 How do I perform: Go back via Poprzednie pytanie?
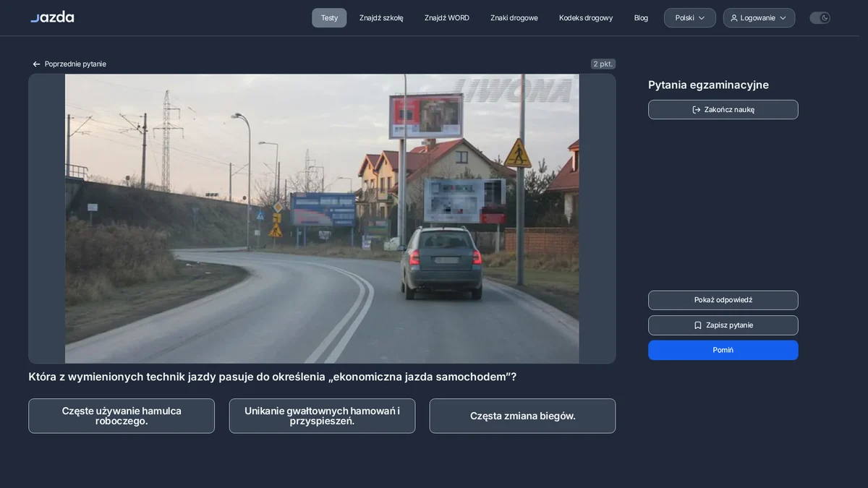(69, 64)
